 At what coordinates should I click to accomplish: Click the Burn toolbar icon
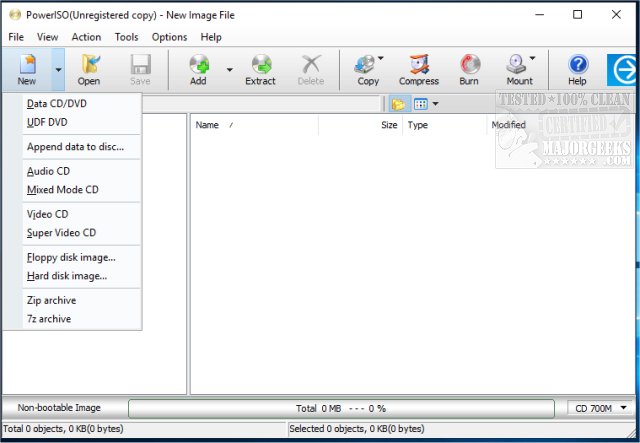(x=469, y=69)
